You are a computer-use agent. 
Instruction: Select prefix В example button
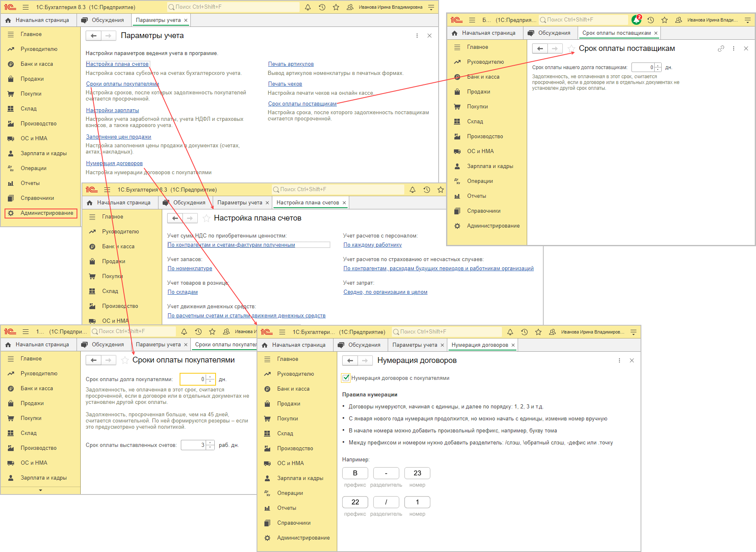pos(355,473)
